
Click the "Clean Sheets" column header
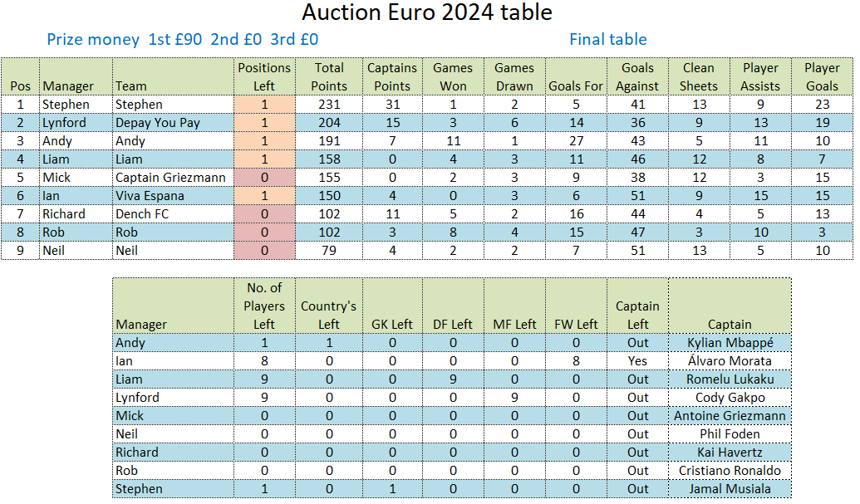pos(699,76)
